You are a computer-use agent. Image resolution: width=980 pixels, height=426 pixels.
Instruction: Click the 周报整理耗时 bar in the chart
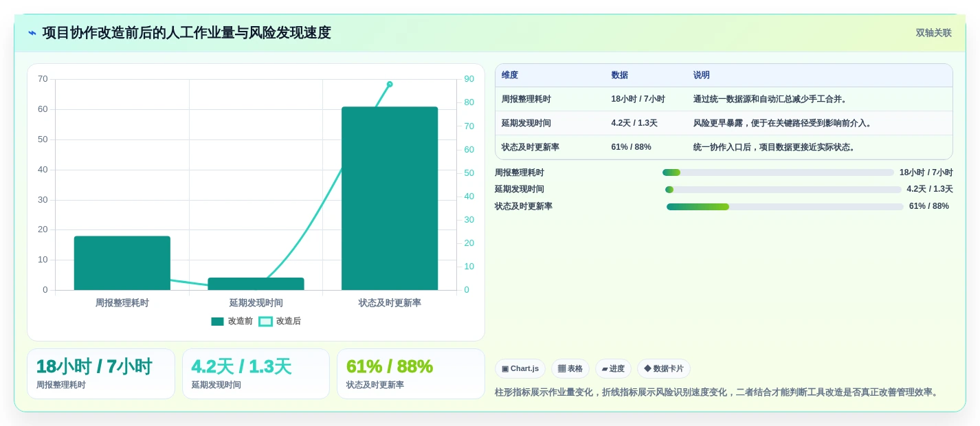122,263
